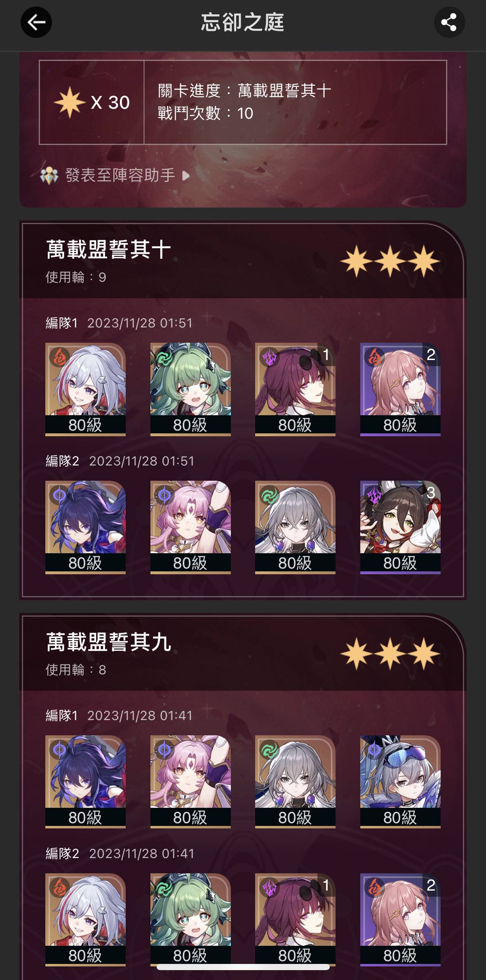486x980 pixels.
Task: Tap the back arrow icon
Action: 36,22
